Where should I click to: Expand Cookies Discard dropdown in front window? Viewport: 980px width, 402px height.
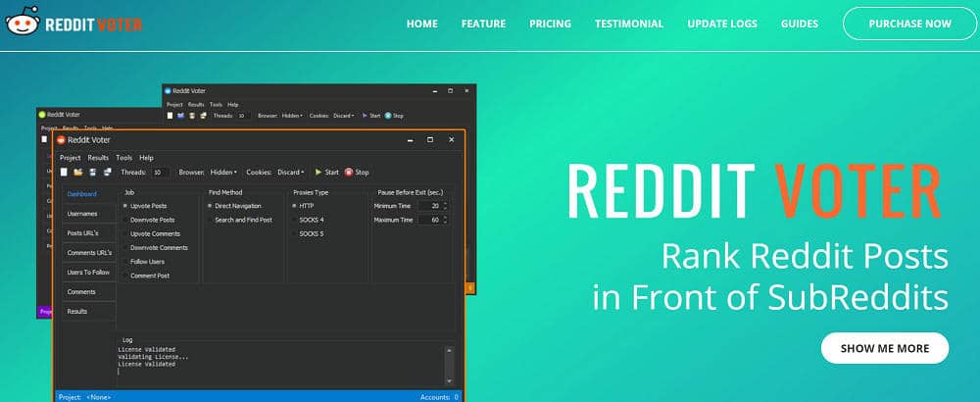[291, 172]
